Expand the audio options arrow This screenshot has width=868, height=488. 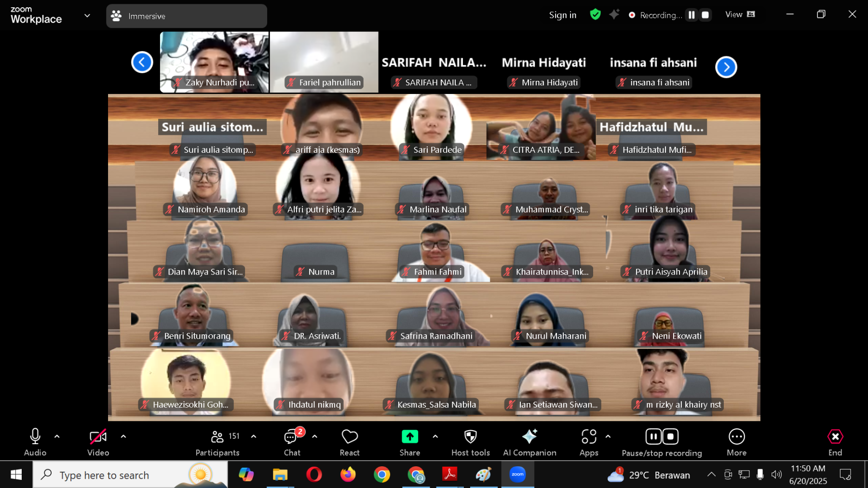coord(57,436)
